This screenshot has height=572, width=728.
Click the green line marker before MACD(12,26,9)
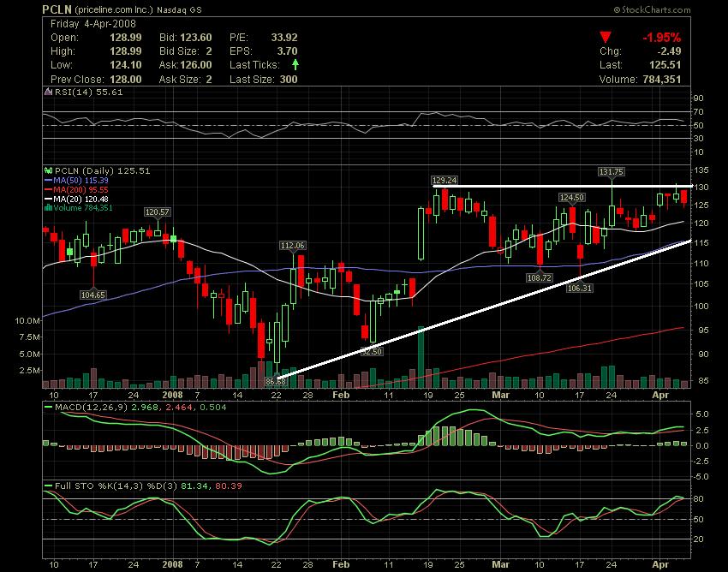click(48, 408)
